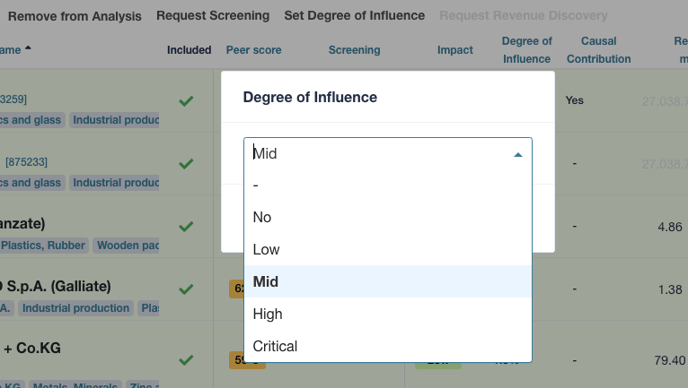Click Industrial production tag in Galliate row
688x388 pixels.
tap(76, 308)
